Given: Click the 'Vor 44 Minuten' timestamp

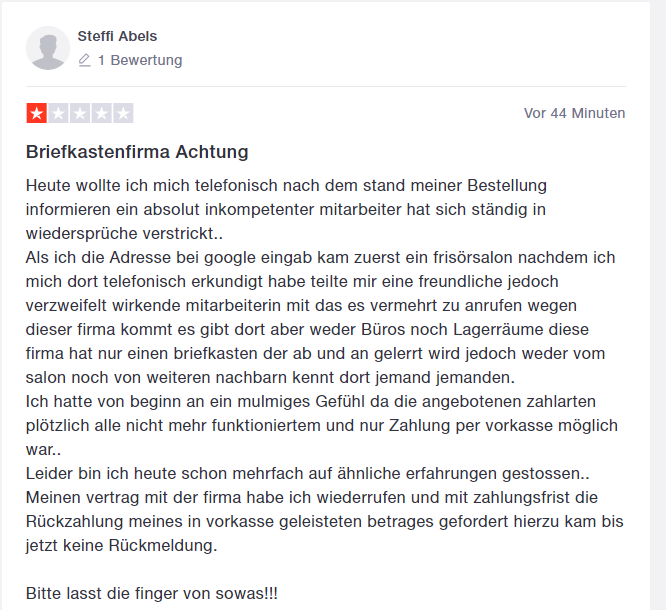Looking at the screenshot, I should tap(574, 113).
